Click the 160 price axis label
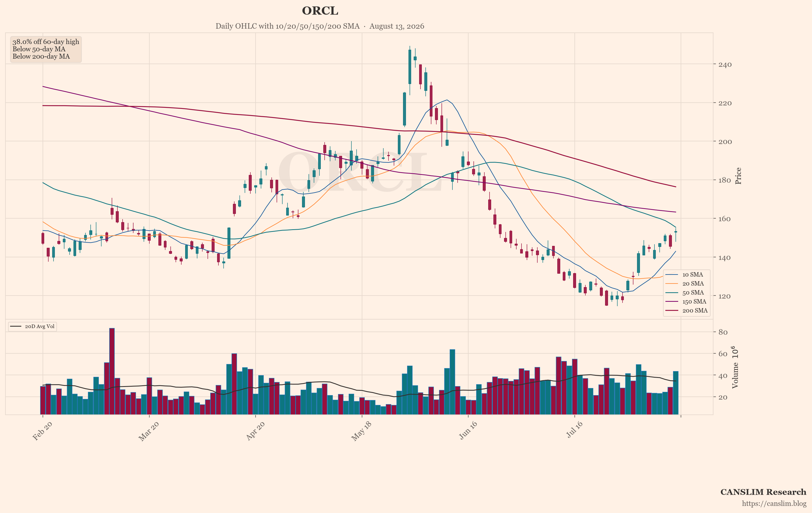The height and width of the screenshot is (513, 812). (x=725, y=219)
